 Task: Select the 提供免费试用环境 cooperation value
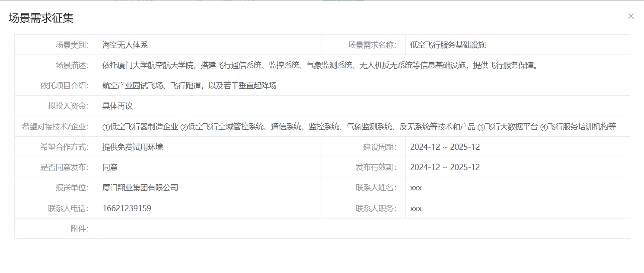point(133,147)
